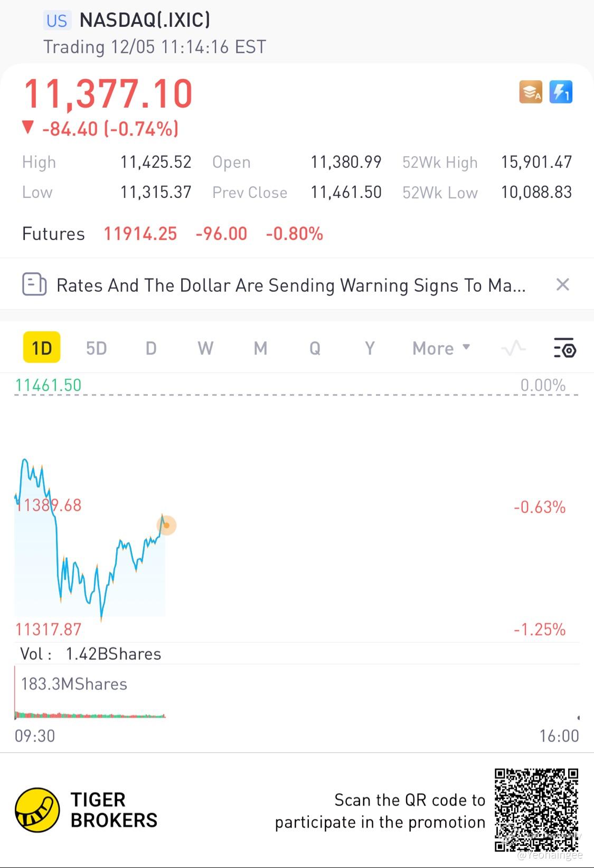Tap the red down-triangle change indicator
This screenshot has width=594, height=868.
[x=28, y=128]
